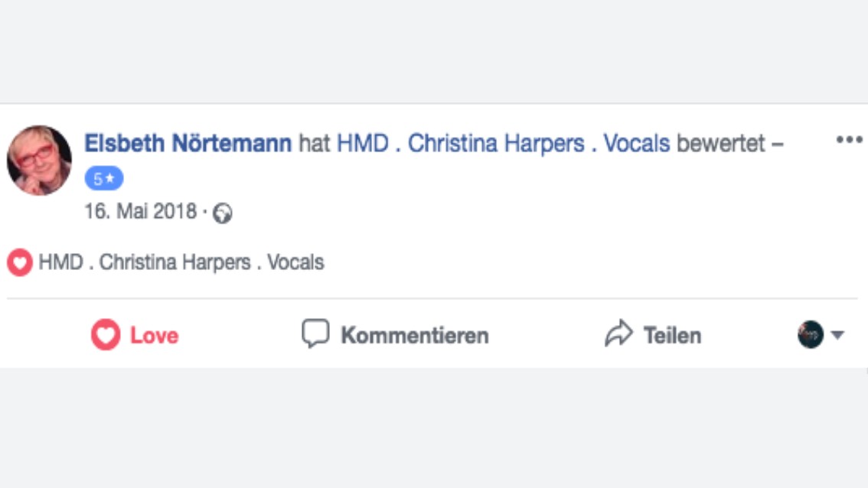The height and width of the screenshot is (488, 868).
Task: Open the three-dot post options menu
Action: 850,140
